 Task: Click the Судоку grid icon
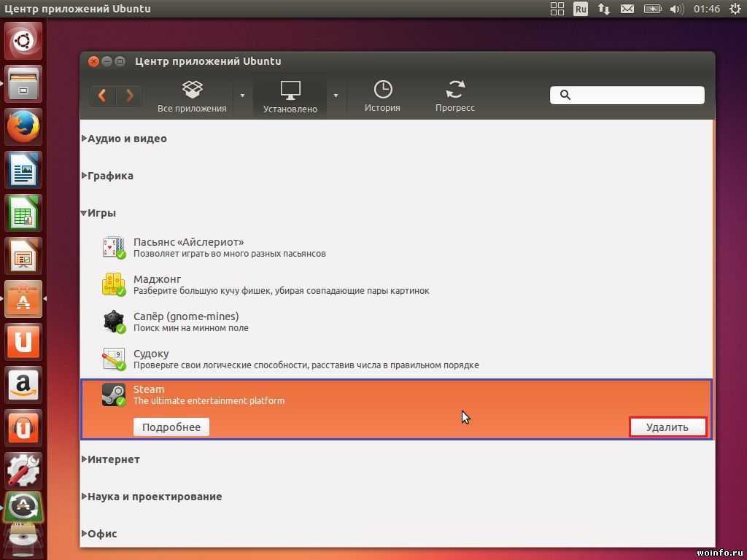[x=114, y=359]
